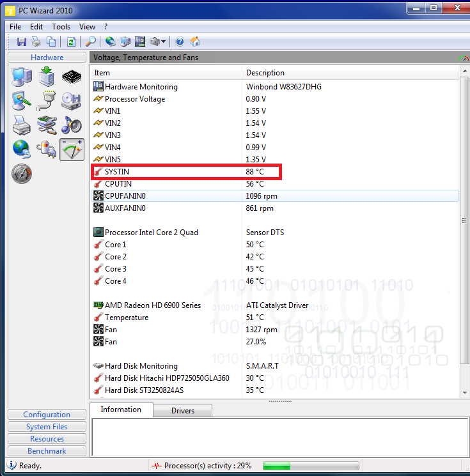Click the globe web update toolbar icon

tap(110, 42)
